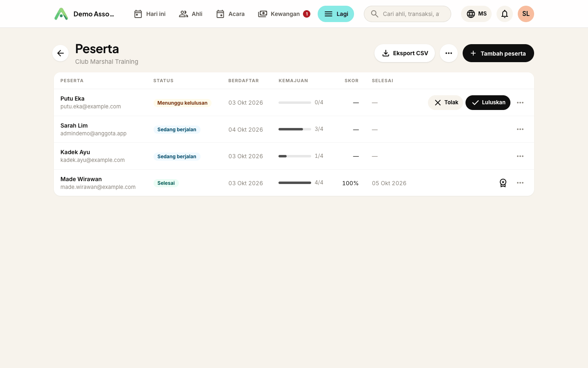Open the Ahli section
The width and height of the screenshot is (588, 368).
point(191,14)
